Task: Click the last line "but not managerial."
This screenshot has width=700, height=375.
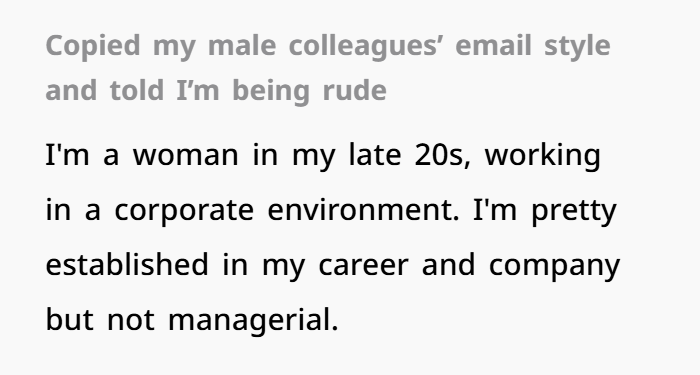Action: pos(192,320)
